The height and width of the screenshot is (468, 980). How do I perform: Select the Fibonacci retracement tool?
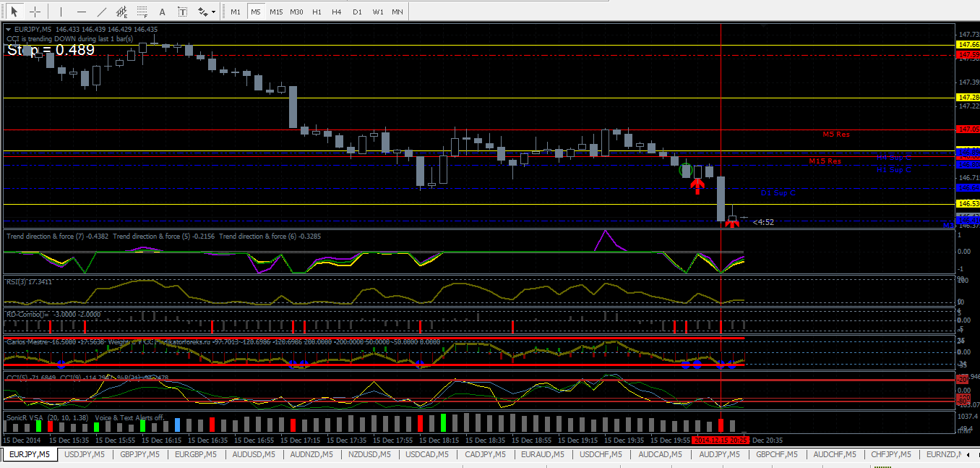(142, 12)
